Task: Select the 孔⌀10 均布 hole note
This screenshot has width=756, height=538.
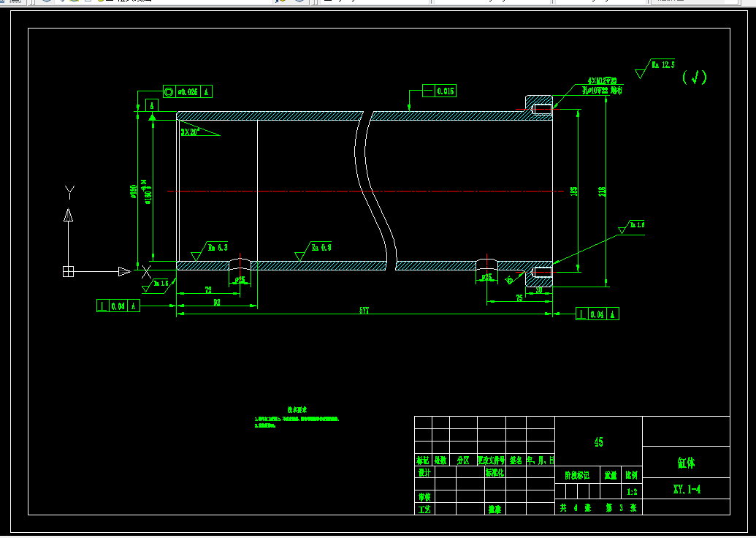Action: (x=602, y=90)
